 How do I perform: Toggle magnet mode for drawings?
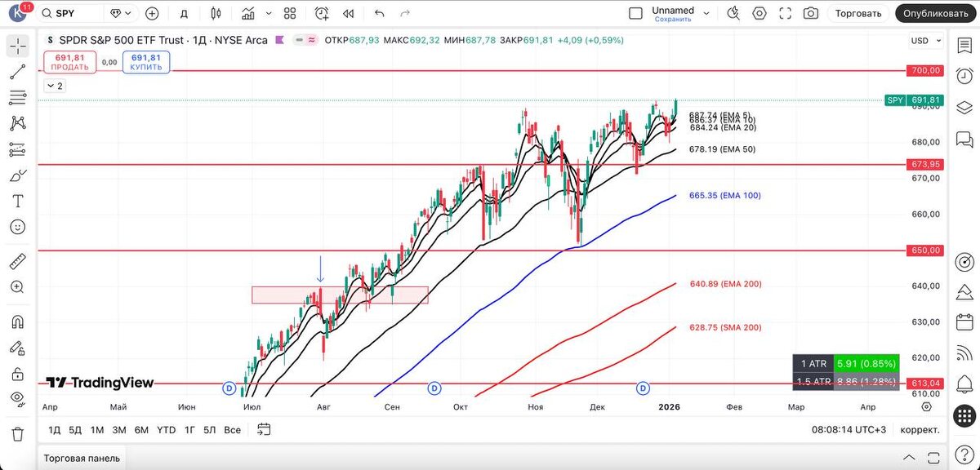click(18, 321)
